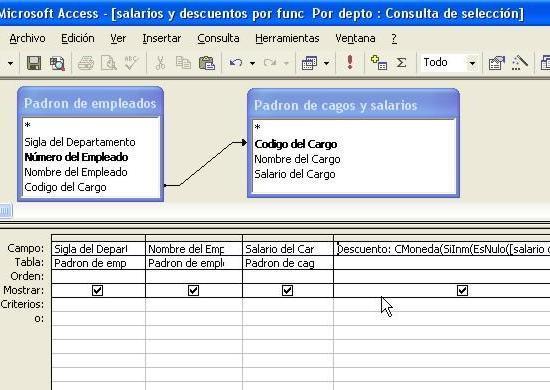Select asterisk in Padron de empleados table
This screenshot has height=390, width=550.
click(28, 126)
